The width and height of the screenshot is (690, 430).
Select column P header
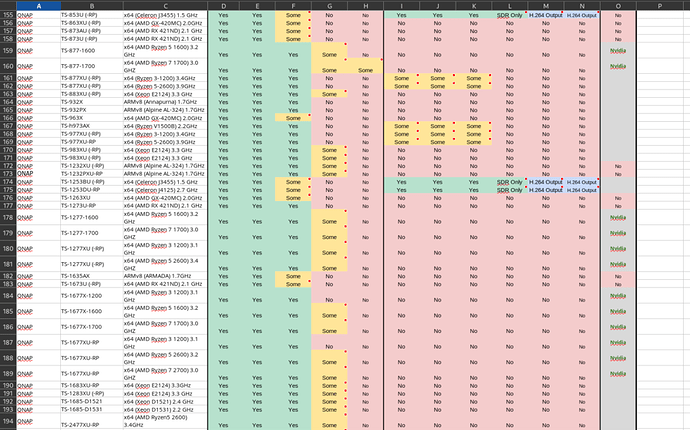pos(659,6)
